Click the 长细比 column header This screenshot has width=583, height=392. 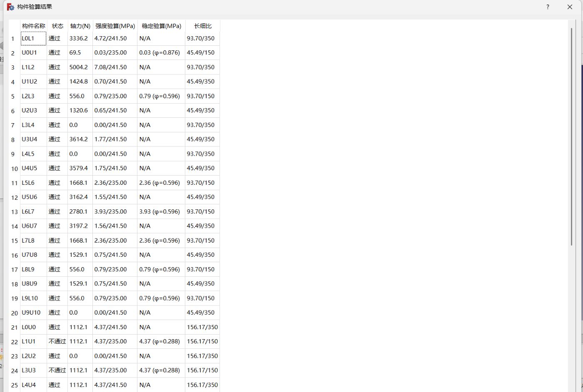coord(202,26)
